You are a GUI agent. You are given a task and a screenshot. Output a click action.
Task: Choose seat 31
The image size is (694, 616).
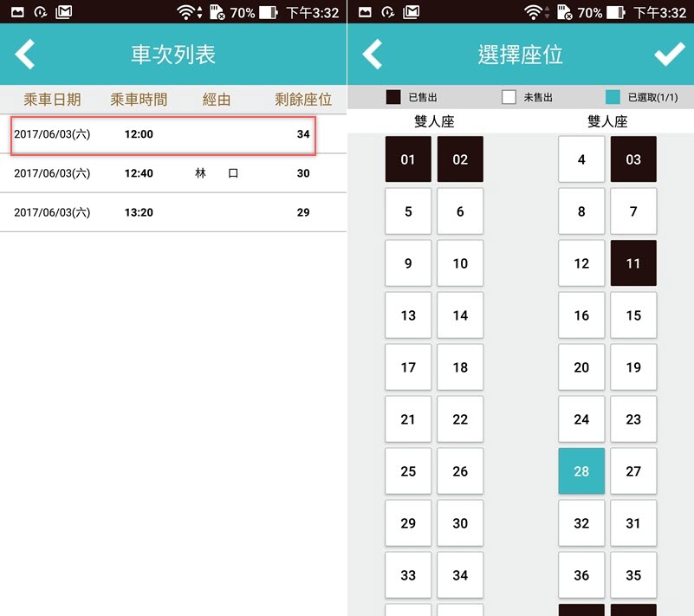(x=633, y=523)
